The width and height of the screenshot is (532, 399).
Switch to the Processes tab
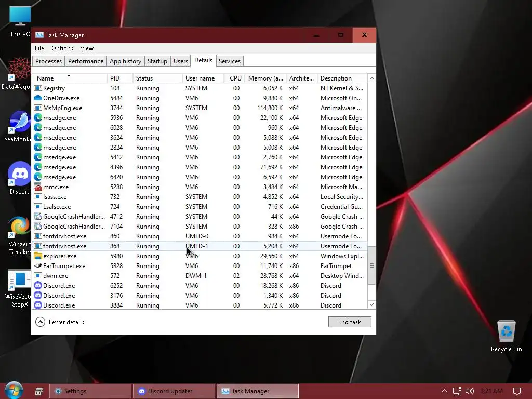click(x=48, y=61)
